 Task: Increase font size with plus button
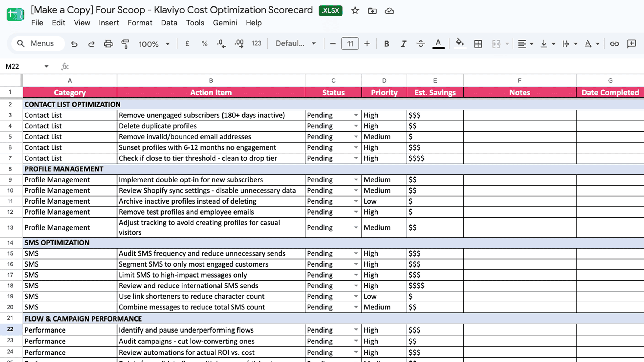point(367,43)
